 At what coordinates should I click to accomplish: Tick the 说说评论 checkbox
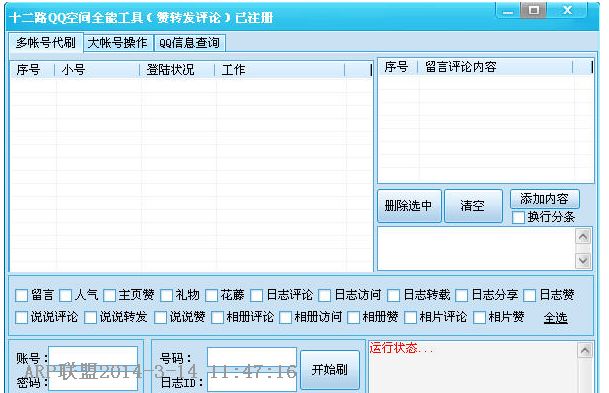click(x=22, y=317)
